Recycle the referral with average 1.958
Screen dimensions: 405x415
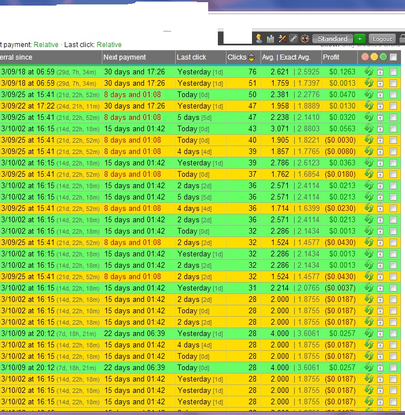pyautogui.click(x=369, y=105)
